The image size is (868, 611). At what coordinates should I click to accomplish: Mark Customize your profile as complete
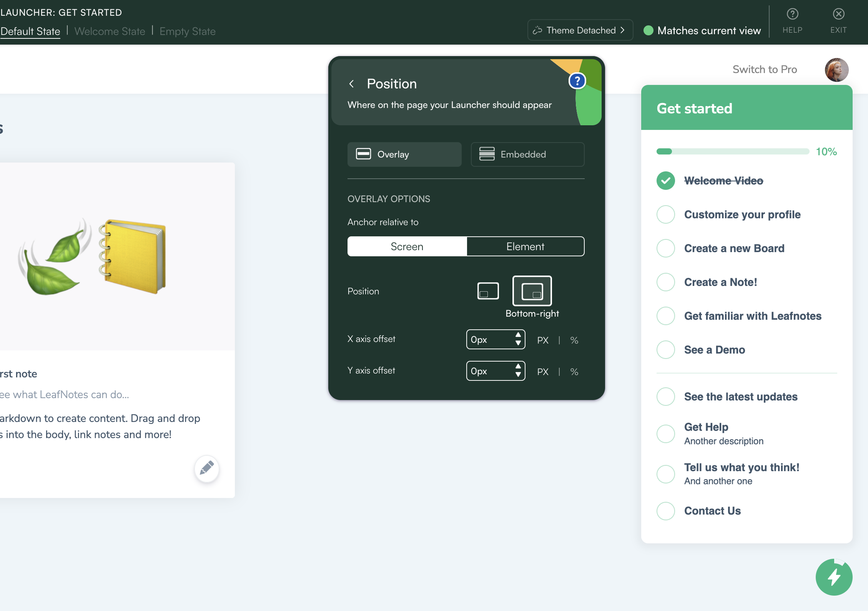665,214
